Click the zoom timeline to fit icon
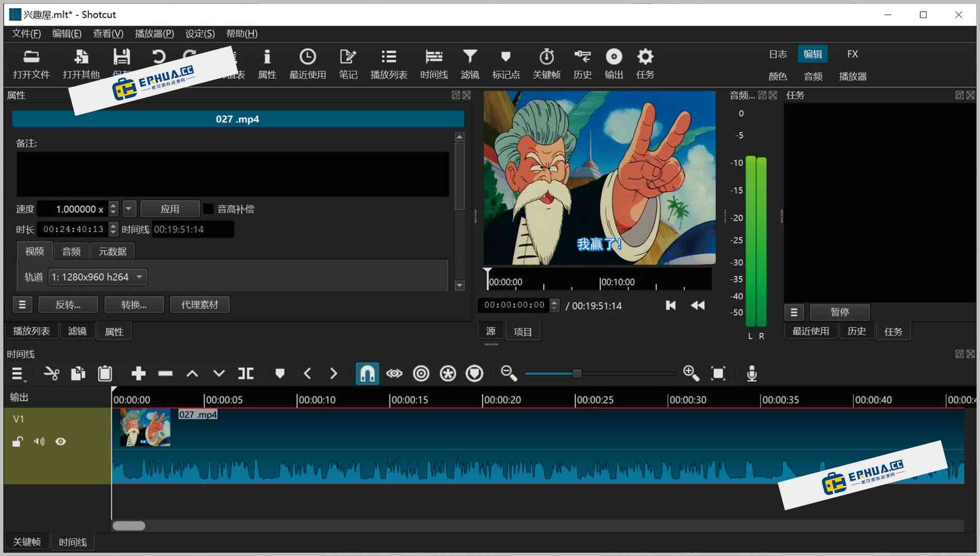 click(x=718, y=373)
